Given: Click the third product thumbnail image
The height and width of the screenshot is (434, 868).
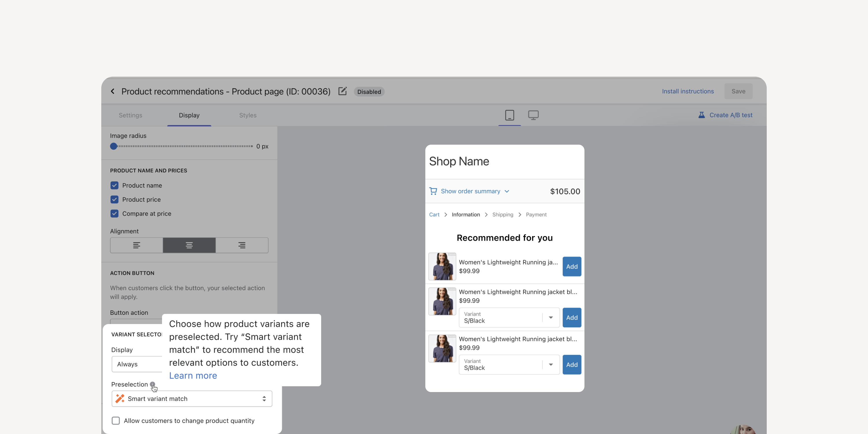Looking at the screenshot, I should pyautogui.click(x=442, y=348).
